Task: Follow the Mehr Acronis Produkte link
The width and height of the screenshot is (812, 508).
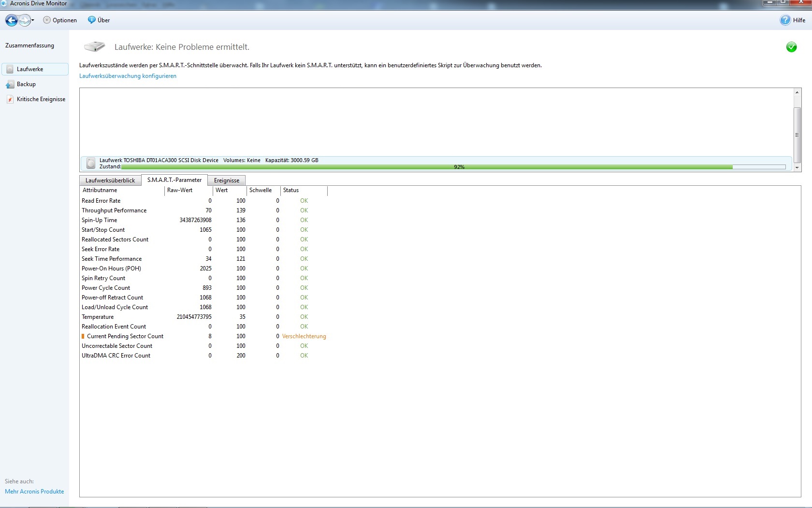Action: [34, 492]
